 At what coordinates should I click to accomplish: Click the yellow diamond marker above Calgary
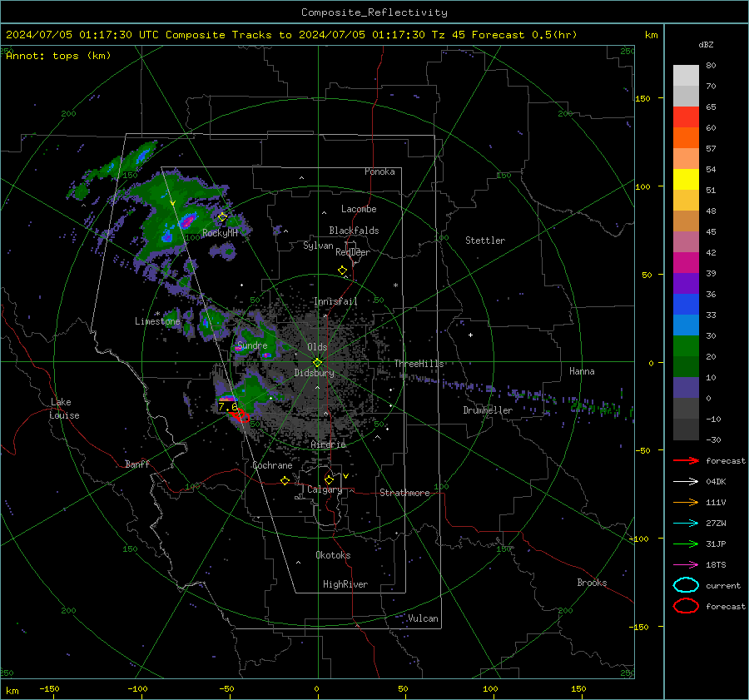tap(329, 479)
